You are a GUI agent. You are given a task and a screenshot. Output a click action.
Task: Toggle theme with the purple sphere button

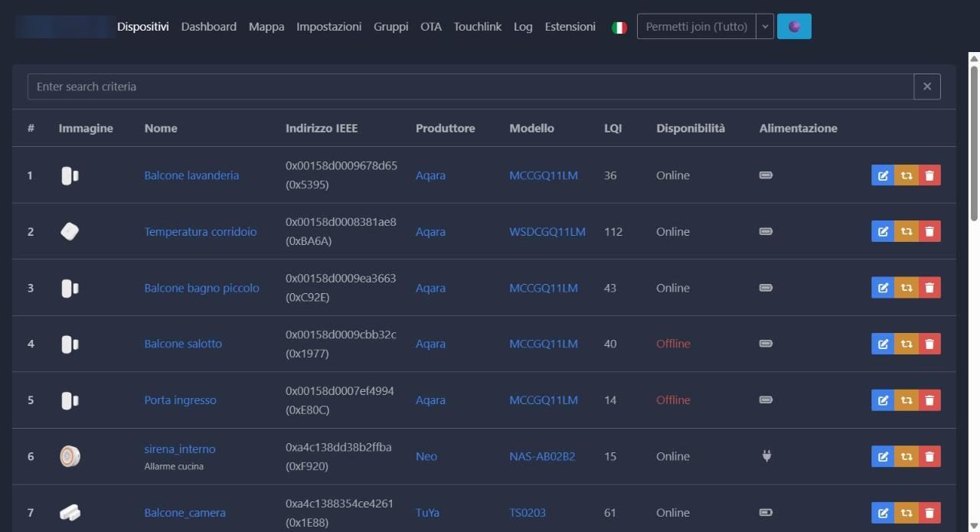point(794,26)
